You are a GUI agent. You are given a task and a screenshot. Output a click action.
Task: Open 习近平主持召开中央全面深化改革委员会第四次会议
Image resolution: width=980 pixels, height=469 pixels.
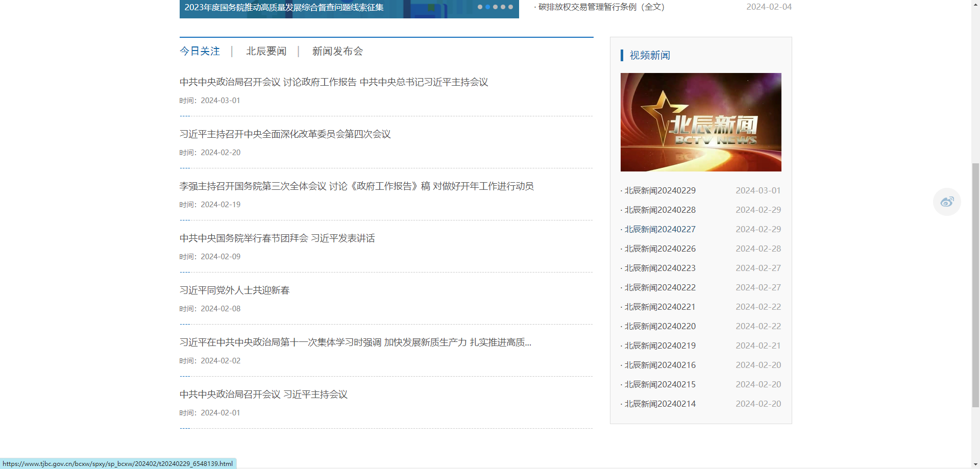[285, 134]
